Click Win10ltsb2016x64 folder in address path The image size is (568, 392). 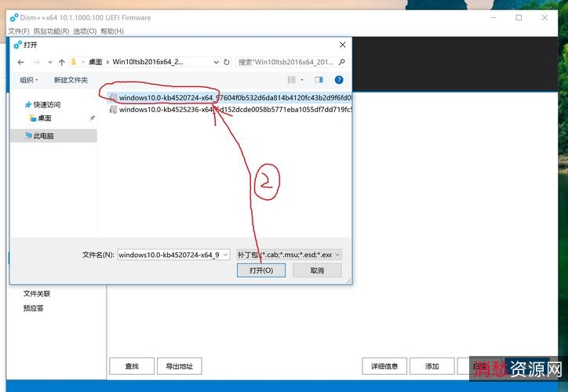[x=147, y=62]
